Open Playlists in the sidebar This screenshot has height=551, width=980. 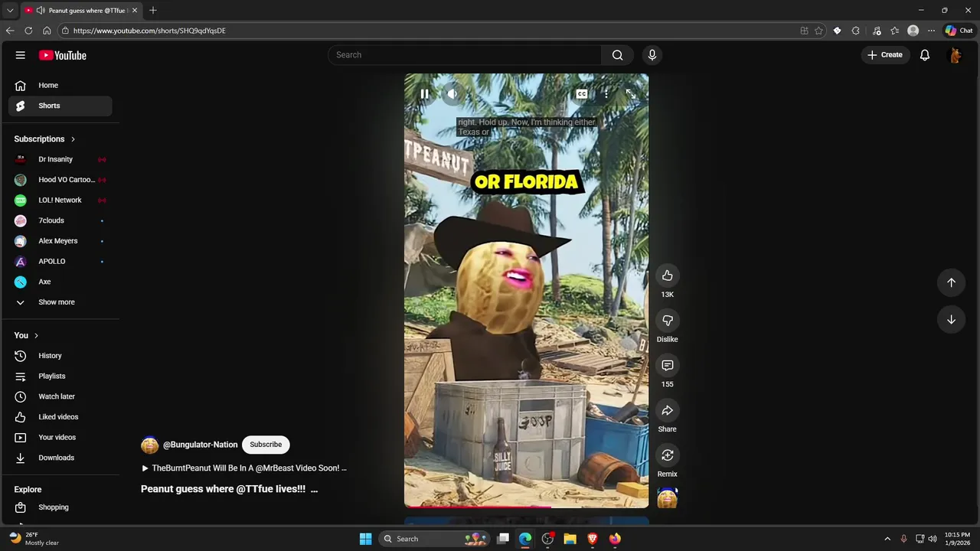click(60, 377)
